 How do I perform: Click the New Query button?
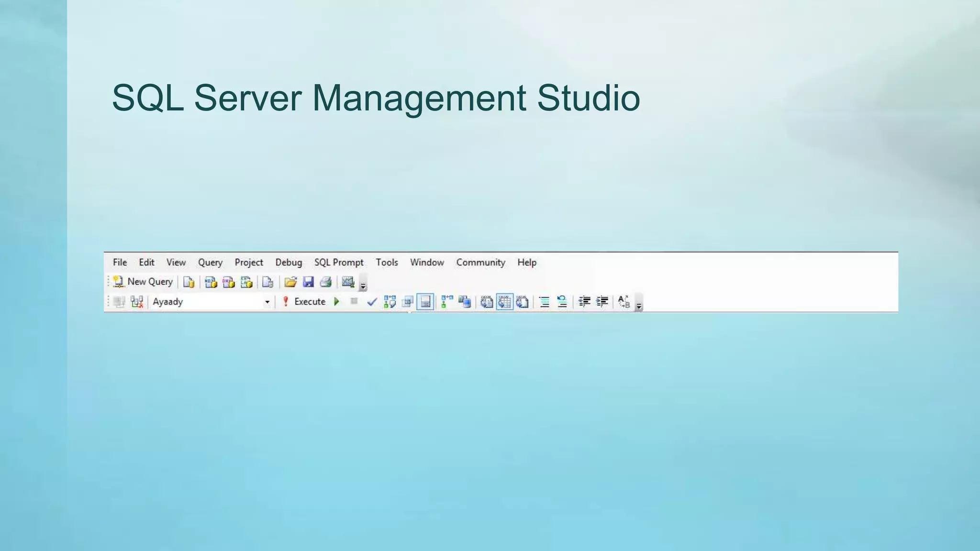tap(143, 282)
